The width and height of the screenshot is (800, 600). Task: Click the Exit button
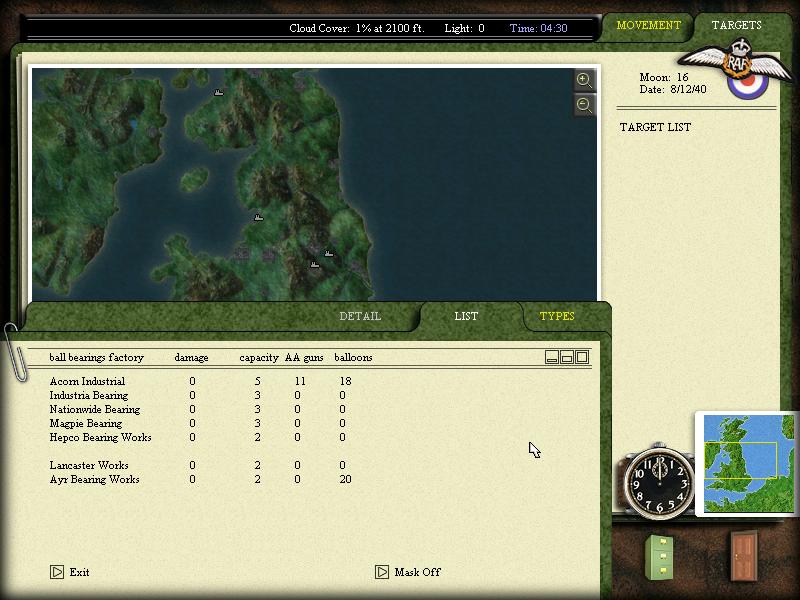70,572
